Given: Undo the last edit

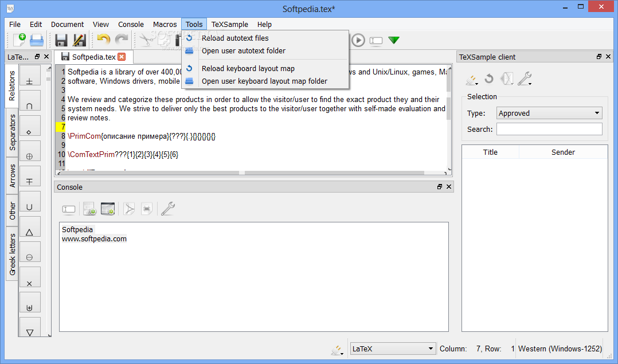Looking at the screenshot, I should (x=103, y=40).
